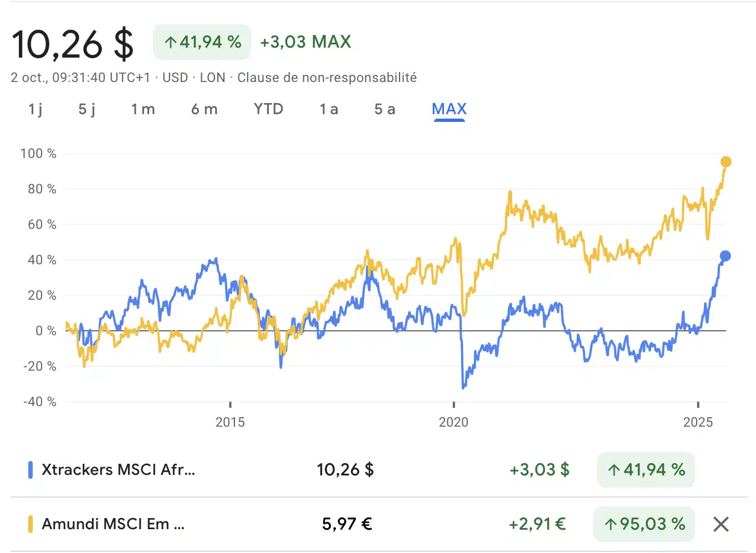The width and height of the screenshot is (756, 553).
Task: Select the 1 j time range tab
Action: pyautogui.click(x=35, y=109)
